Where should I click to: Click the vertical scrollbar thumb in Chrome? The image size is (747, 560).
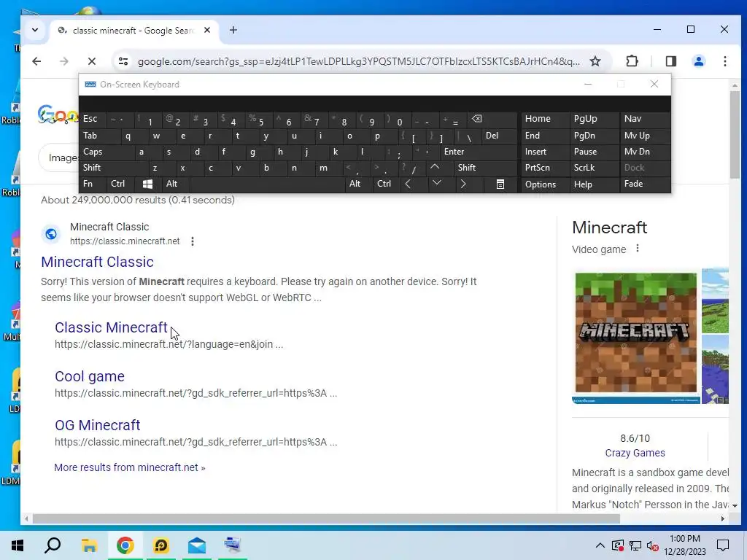(x=735, y=135)
